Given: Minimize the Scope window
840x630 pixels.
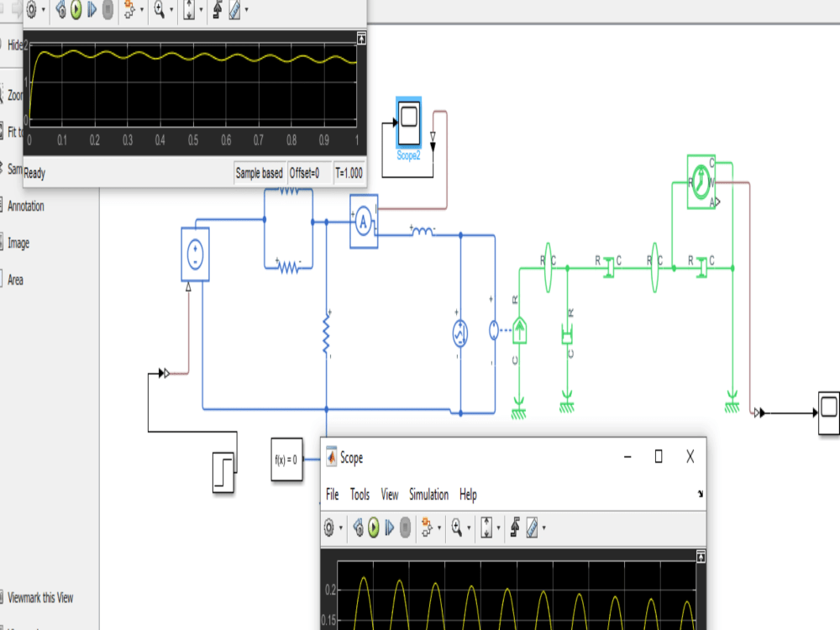Looking at the screenshot, I should [627, 457].
